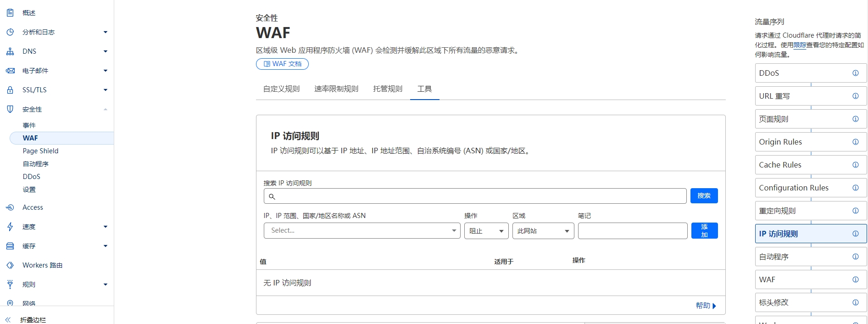Click the 概述 overview clipboard icon

click(10, 13)
